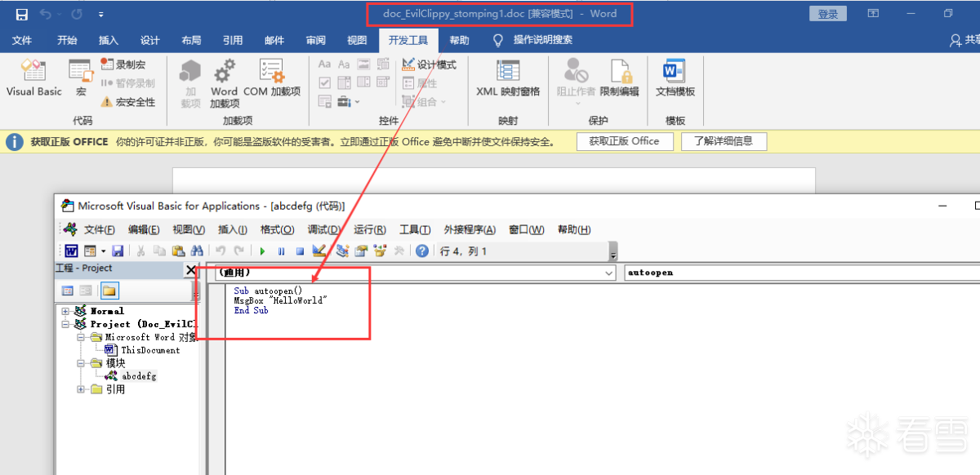Collapse the 模块 folder

point(81,363)
